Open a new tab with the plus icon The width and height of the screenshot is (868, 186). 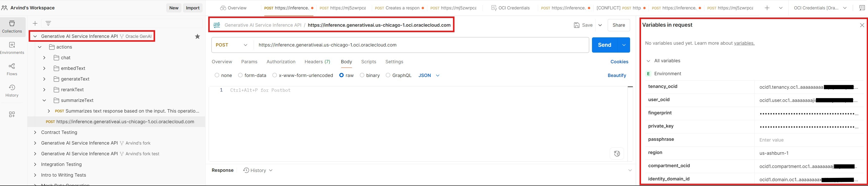click(x=767, y=8)
